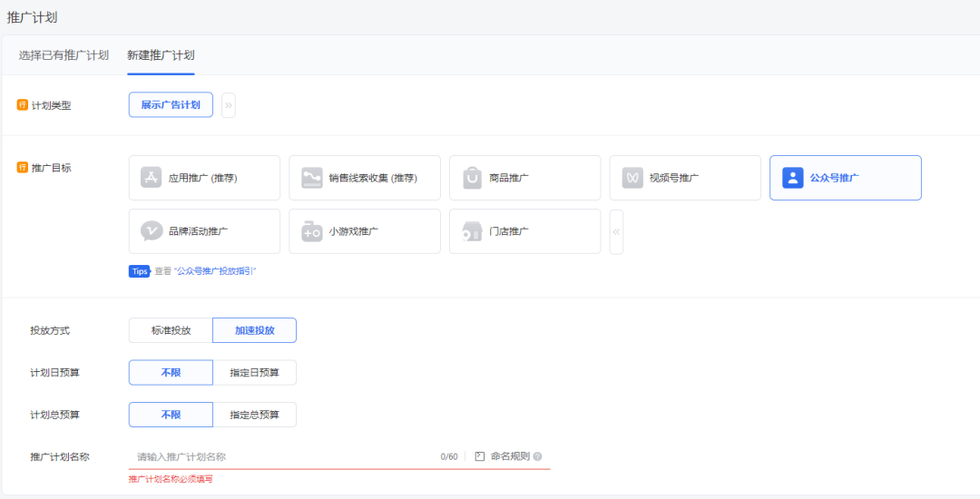Set 计划总预算 to 不限
The height and width of the screenshot is (499, 980).
[x=171, y=415]
